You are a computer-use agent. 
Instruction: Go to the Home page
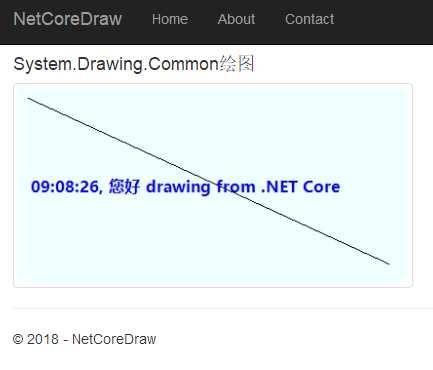(x=170, y=19)
